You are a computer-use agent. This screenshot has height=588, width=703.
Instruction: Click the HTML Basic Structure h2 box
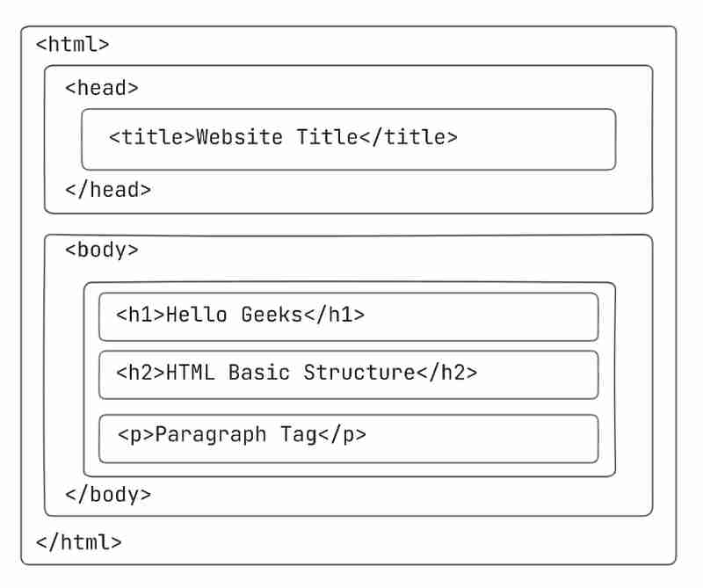(x=349, y=375)
